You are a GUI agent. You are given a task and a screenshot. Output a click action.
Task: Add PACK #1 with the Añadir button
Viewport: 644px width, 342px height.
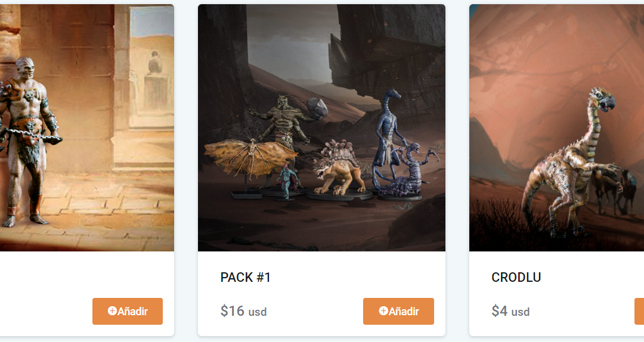click(398, 311)
